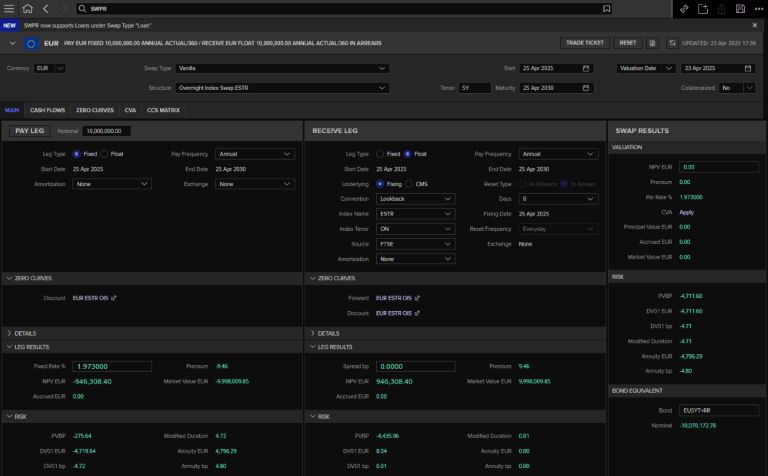This screenshot has height=476, width=768.
Task: Collapse the swap header summary chevron
Action: tap(12, 43)
